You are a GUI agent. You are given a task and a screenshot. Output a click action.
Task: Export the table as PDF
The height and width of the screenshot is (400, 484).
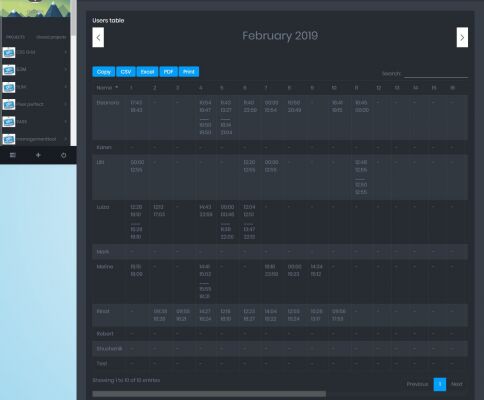168,72
